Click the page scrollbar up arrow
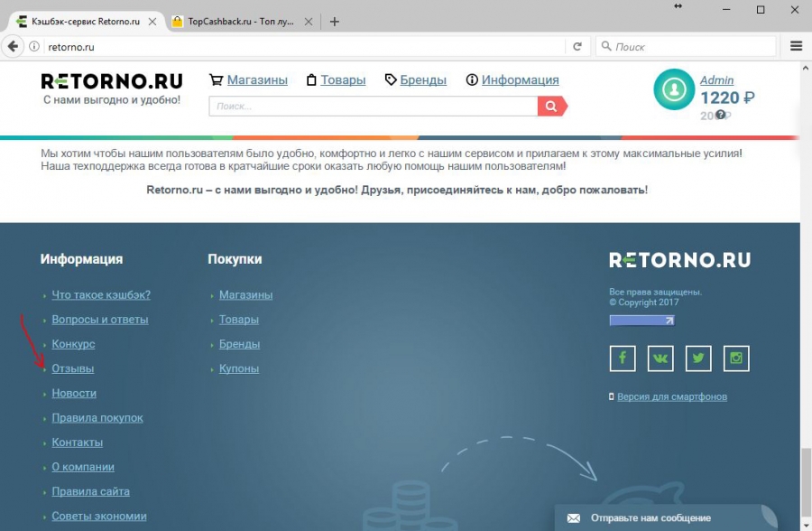 click(x=806, y=68)
